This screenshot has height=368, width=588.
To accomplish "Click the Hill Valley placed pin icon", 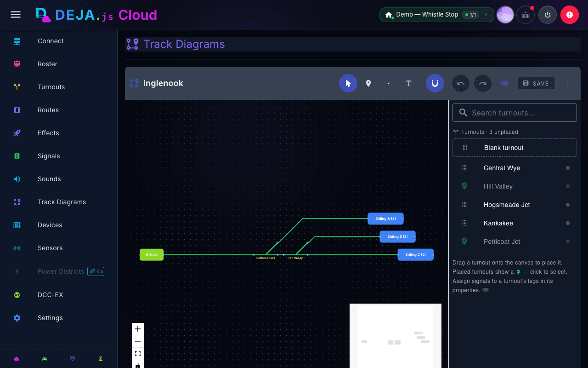I will point(464,186).
